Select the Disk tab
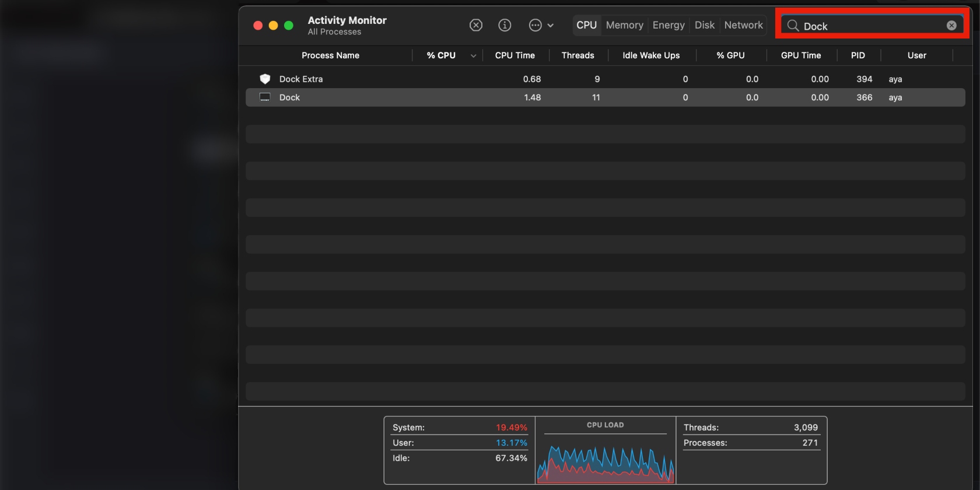The image size is (980, 490). [704, 25]
